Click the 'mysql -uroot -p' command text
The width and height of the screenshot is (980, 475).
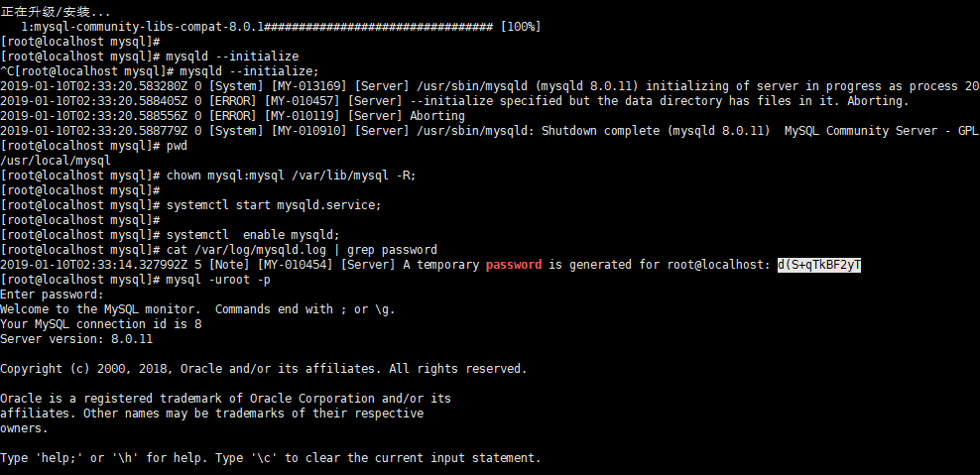point(218,280)
